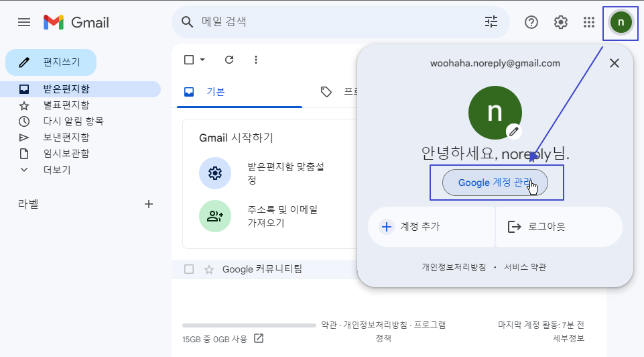The width and height of the screenshot is (644, 357).
Task: Open 서비스 약관 link in popup
Action: pyautogui.click(x=525, y=267)
